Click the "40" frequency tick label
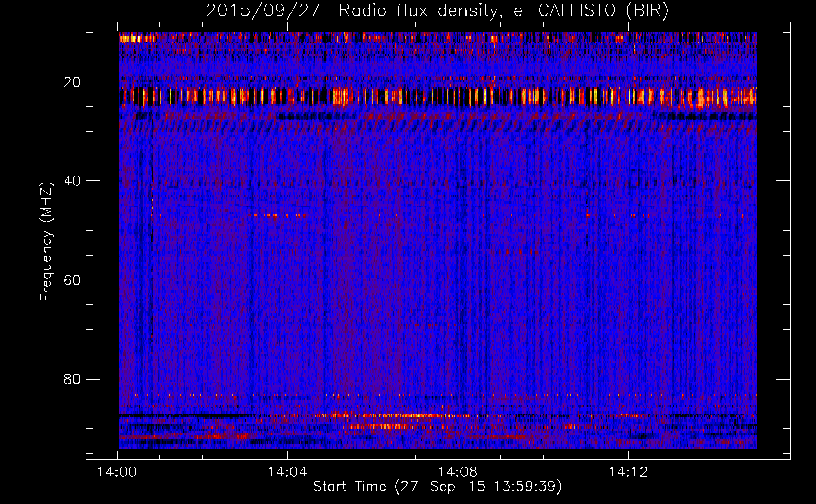Image resolution: width=816 pixels, height=504 pixels. point(73,181)
